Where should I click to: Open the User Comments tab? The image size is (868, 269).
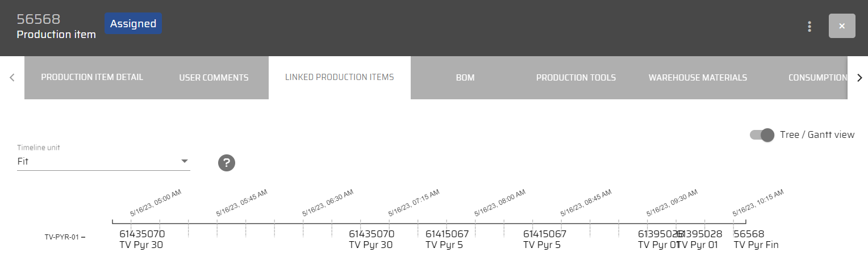coord(214,78)
